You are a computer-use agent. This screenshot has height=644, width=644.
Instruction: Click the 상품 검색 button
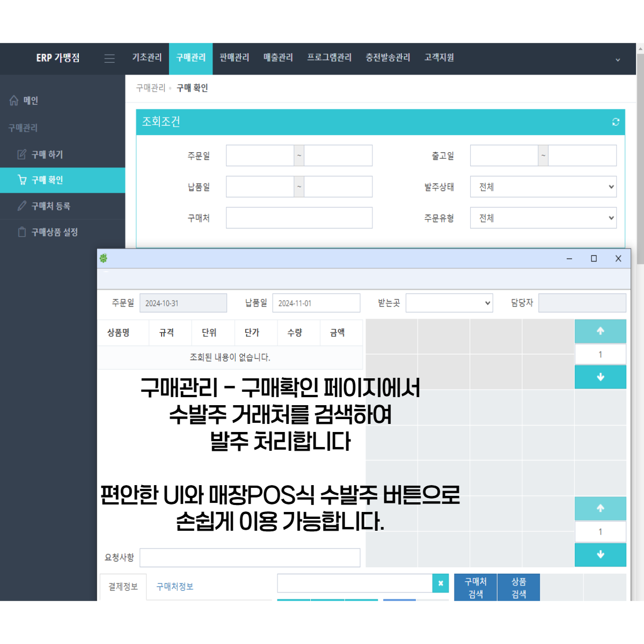click(x=518, y=588)
